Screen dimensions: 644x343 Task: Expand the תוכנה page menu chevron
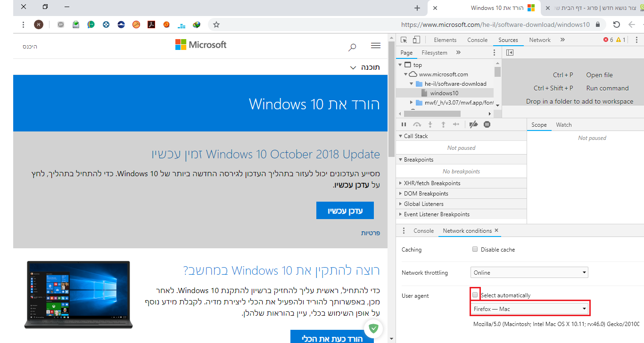click(x=353, y=67)
